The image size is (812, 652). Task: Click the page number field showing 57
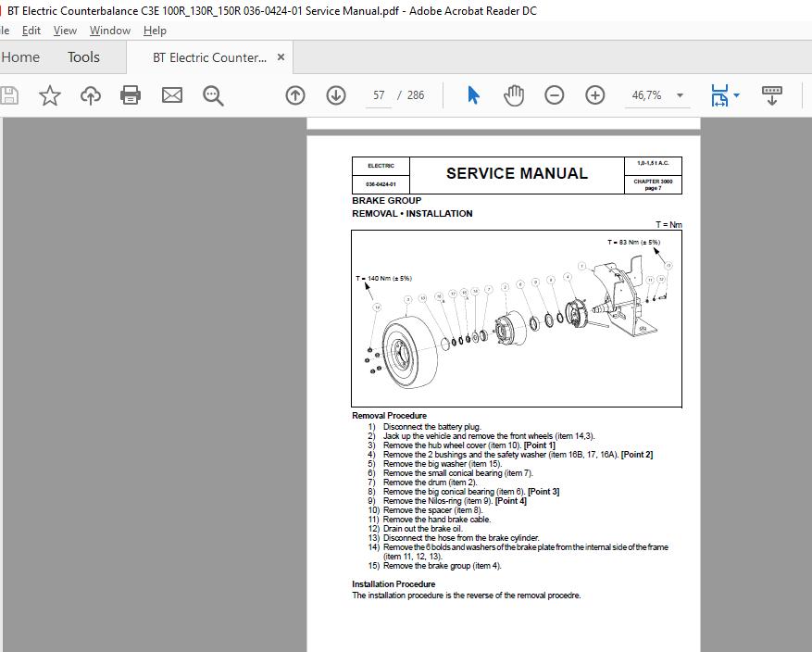click(379, 95)
